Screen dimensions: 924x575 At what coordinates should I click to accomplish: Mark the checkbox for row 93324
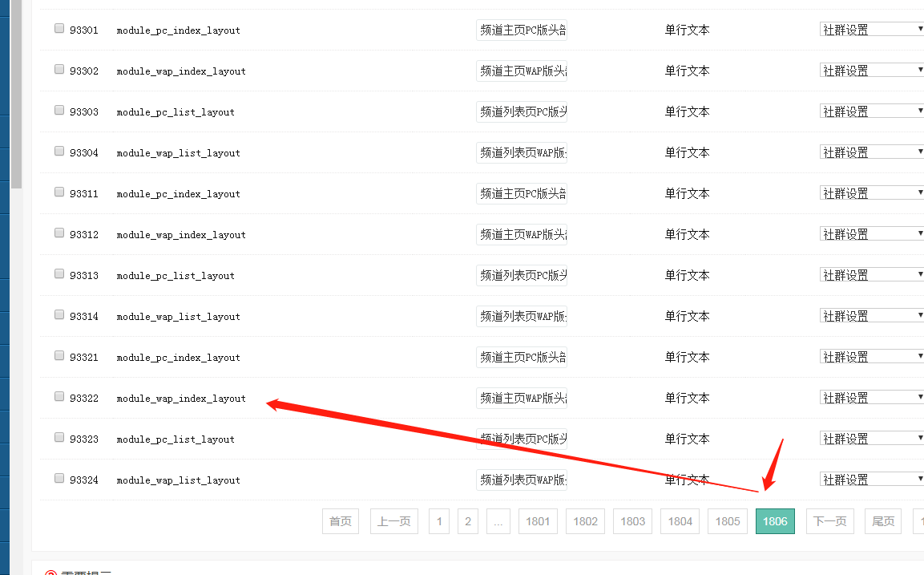(59, 478)
